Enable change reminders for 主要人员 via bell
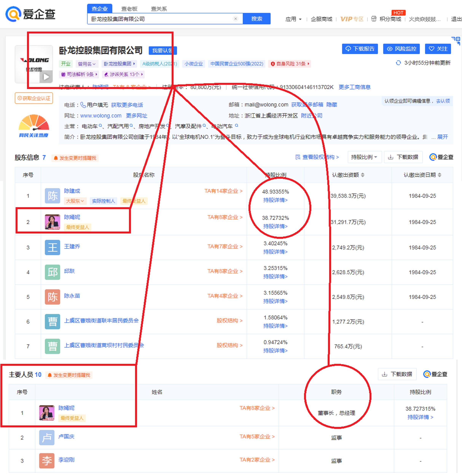This screenshot has width=462, height=476. pyautogui.click(x=50, y=375)
